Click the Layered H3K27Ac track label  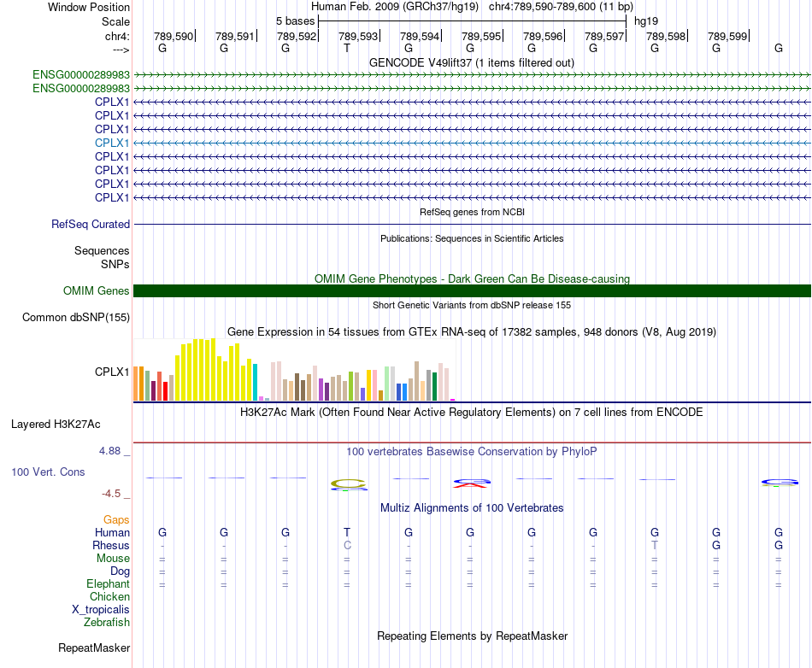(x=56, y=425)
